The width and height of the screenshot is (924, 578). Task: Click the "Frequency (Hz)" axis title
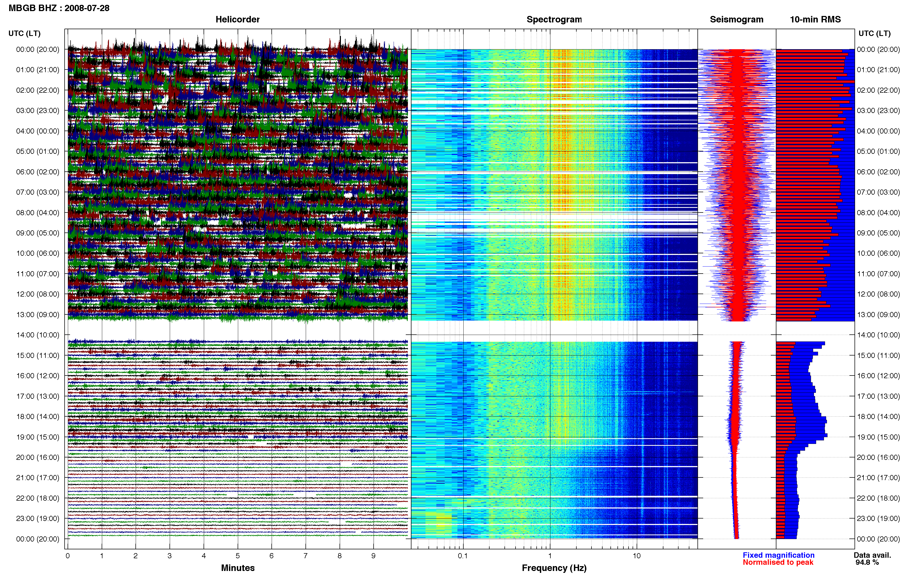[x=554, y=568]
